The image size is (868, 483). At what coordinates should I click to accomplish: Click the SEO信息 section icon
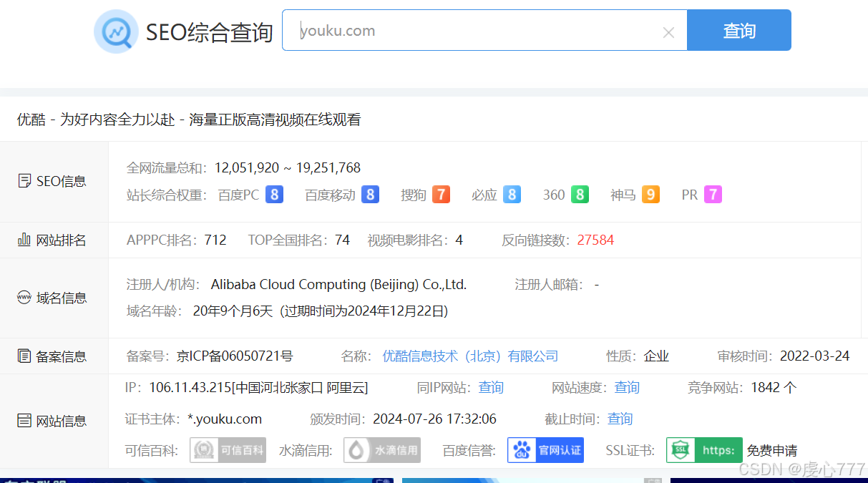coord(24,181)
